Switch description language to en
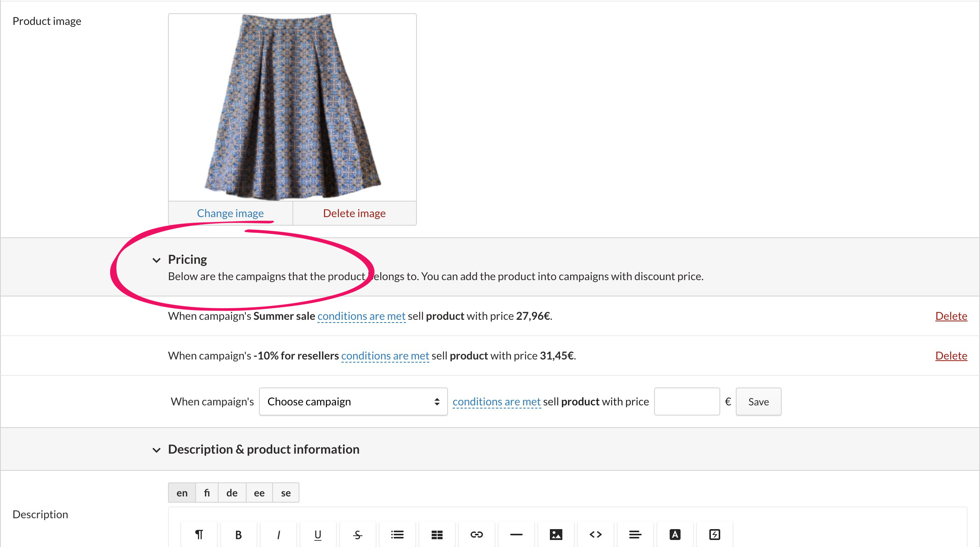Screen dimensions: 980x547 [182, 493]
